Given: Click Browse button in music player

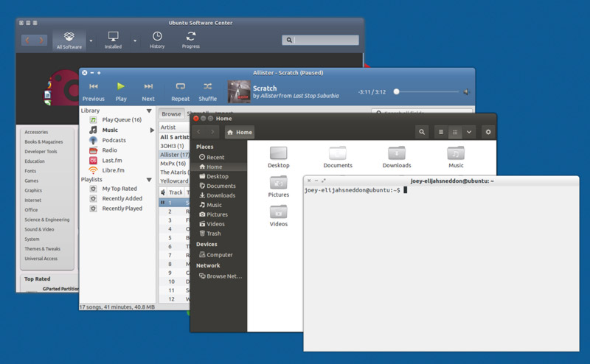Looking at the screenshot, I should (171, 114).
